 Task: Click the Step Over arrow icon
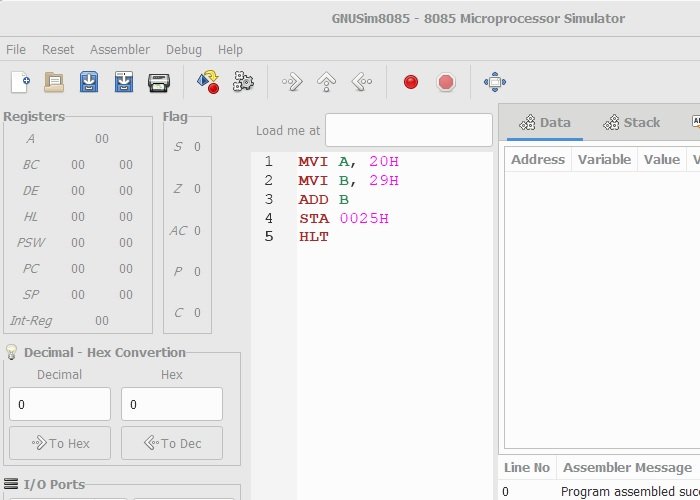pyautogui.click(x=326, y=82)
